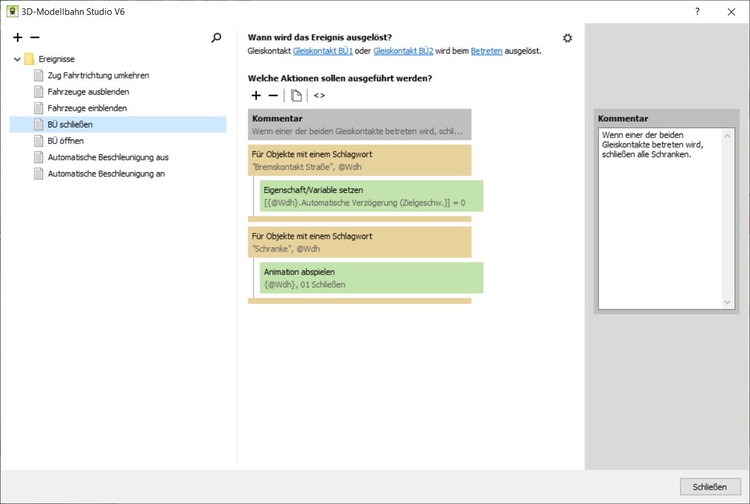Viewport: 750px width, 504px height.
Task: Select the event Fahrzeuge ausblenden
Action: 88,92
